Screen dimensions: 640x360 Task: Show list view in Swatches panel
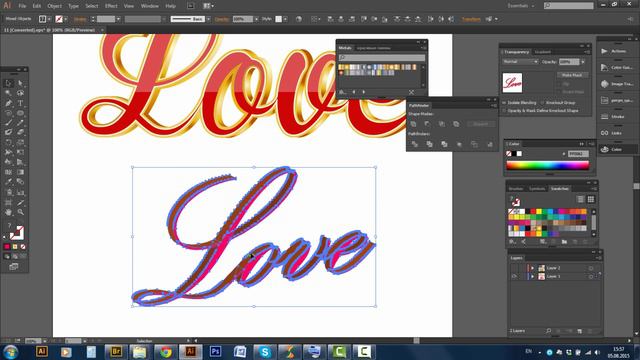click(x=580, y=199)
